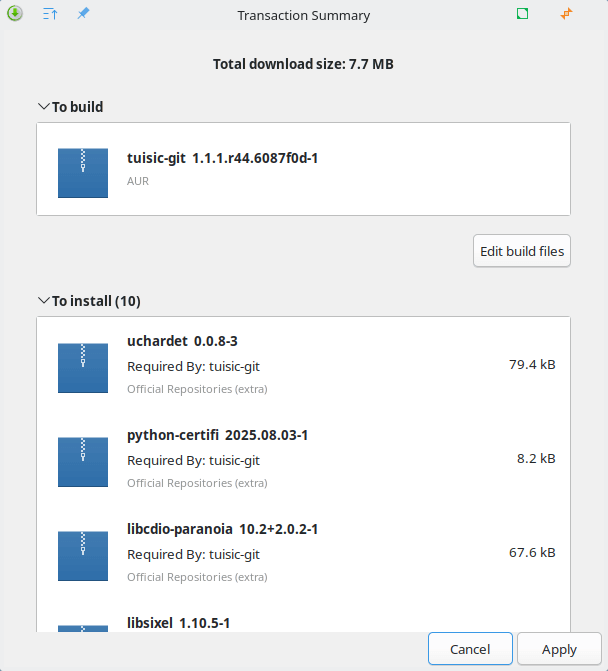
Task: Click the keep-above arrow icon in titlebar
Action: pyautogui.click(x=50, y=14)
